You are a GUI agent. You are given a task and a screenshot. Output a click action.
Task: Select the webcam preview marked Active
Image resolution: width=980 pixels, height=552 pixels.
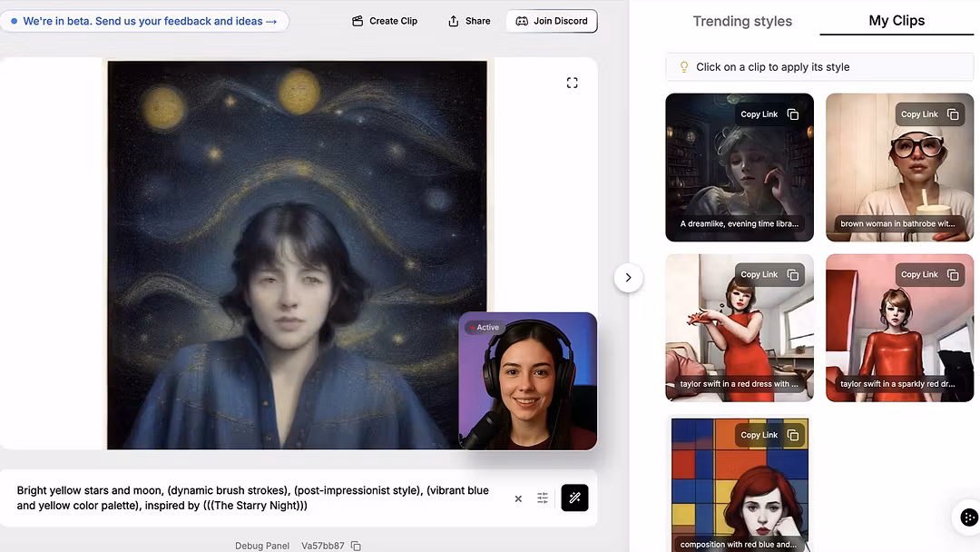tap(528, 381)
